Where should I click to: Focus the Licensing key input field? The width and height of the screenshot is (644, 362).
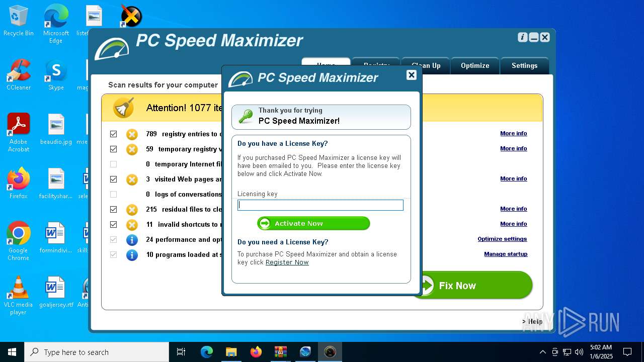click(320, 205)
